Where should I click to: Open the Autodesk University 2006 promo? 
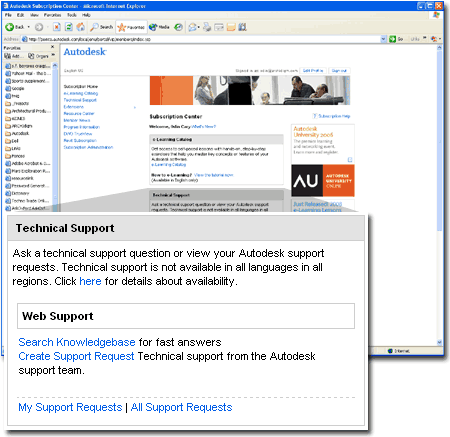click(x=323, y=143)
